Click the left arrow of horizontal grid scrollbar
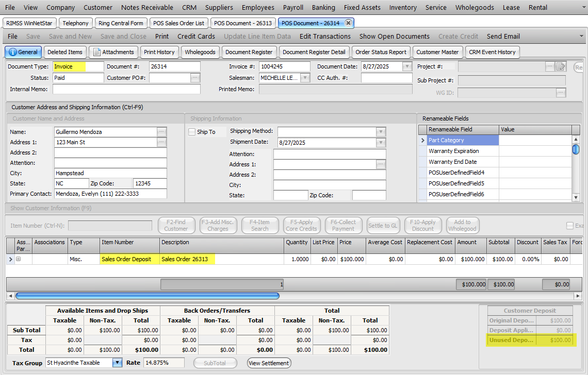Image resolution: width=588 pixels, height=375 pixels. click(x=10, y=296)
